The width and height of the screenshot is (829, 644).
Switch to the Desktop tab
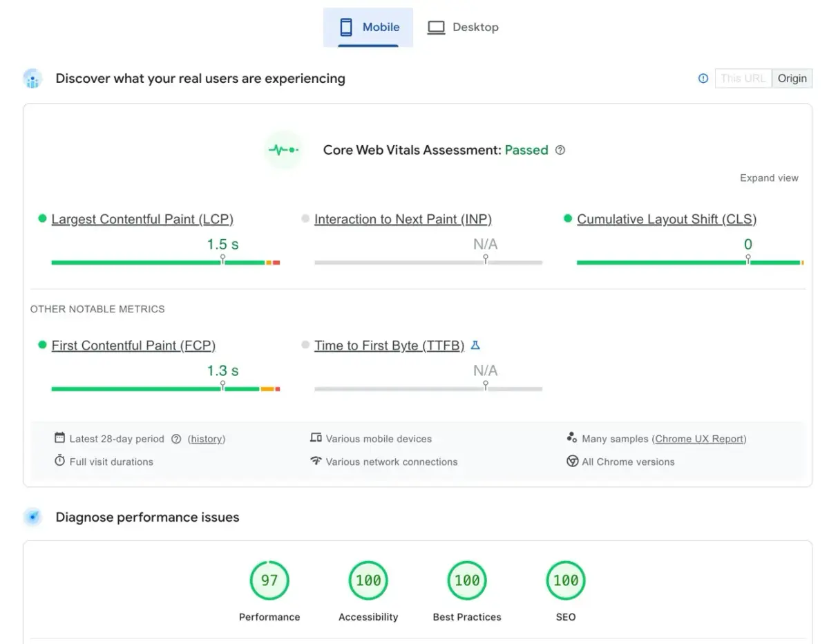(463, 28)
